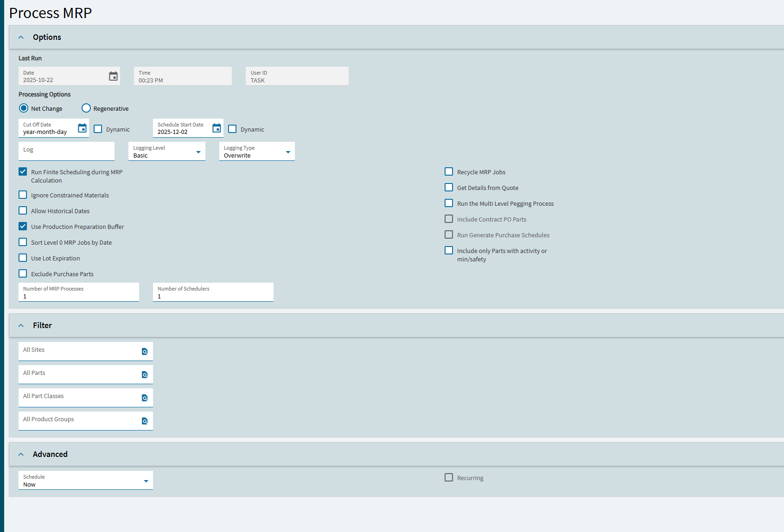The height and width of the screenshot is (532, 784).
Task: Click the Last Run Date value 2025-10-22
Action: [x=38, y=80]
